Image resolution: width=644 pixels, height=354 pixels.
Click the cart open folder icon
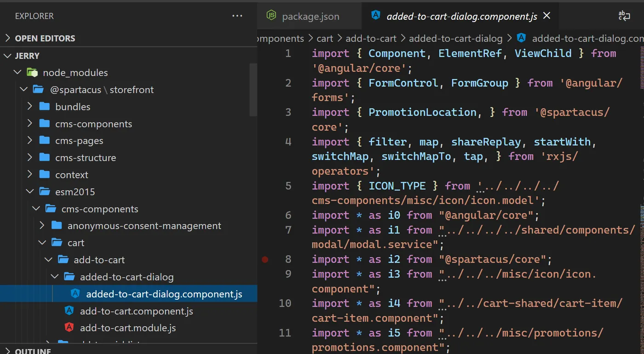click(x=57, y=242)
